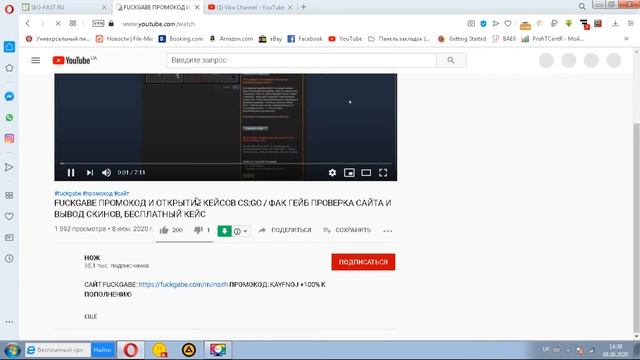Image resolution: width=640 pixels, height=360 pixels.
Task: Click the padlock site security icon
Action: click(x=111, y=24)
